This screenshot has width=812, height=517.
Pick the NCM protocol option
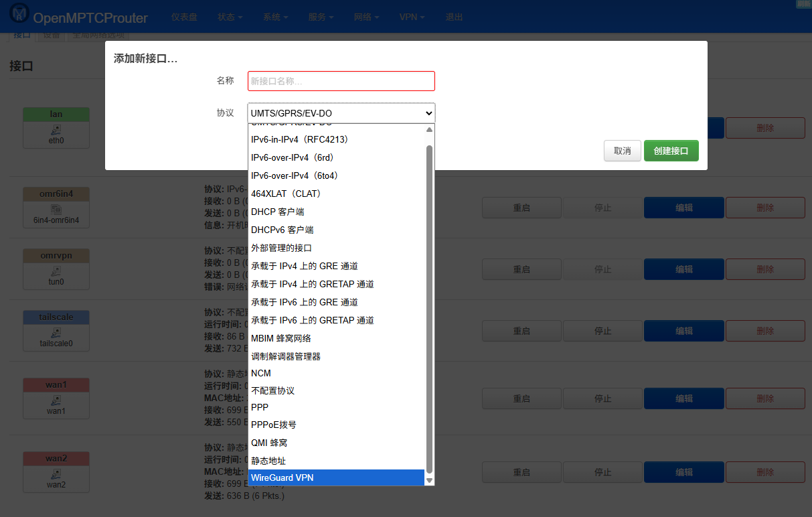tap(336, 373)
